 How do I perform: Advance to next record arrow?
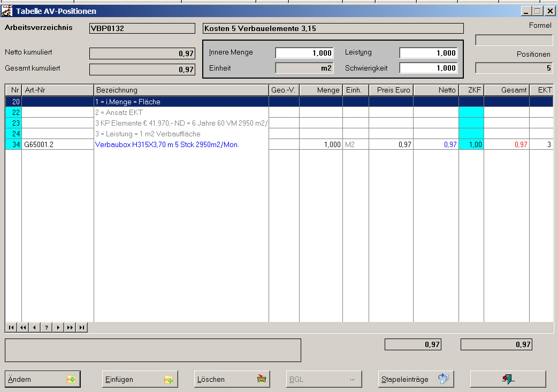[x=58, y=327]
